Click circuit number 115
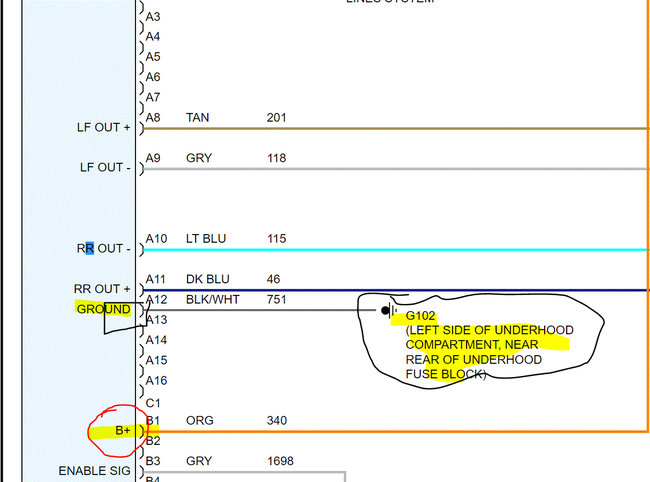This screenshot has width=650, height=482. click(276, 239)
